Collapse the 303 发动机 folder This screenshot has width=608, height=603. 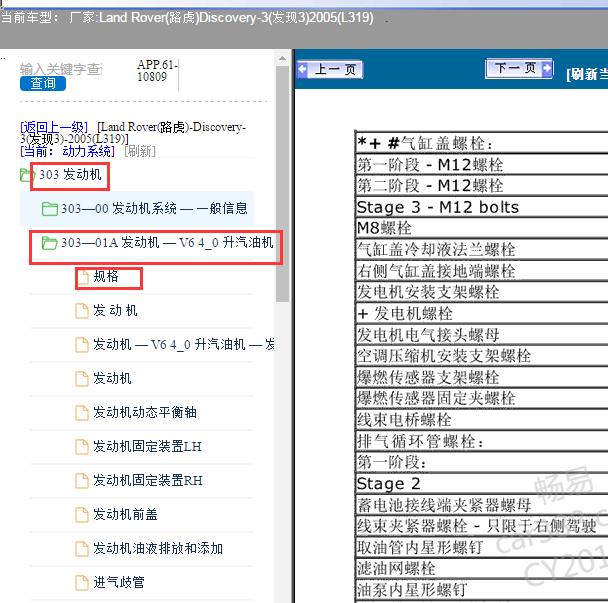click(x=70, y=175)
